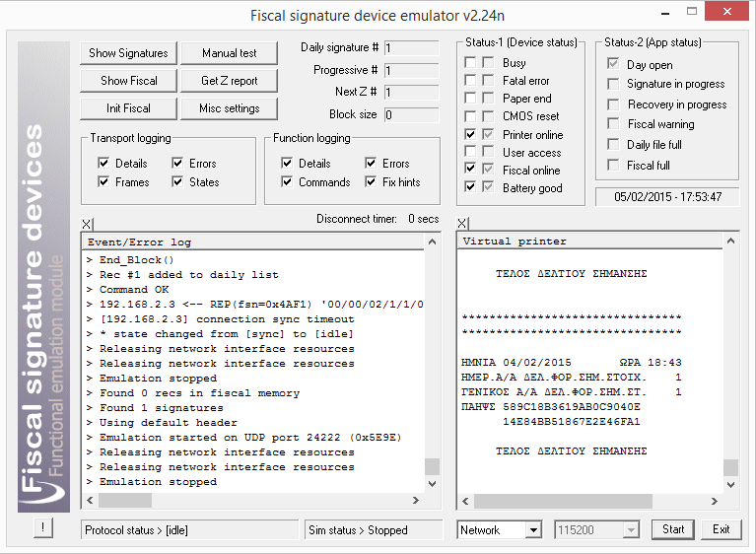The height and width of the screenshot is (554, 756).
Task: Close the Event/Error log panel with X
Action: 87,224
